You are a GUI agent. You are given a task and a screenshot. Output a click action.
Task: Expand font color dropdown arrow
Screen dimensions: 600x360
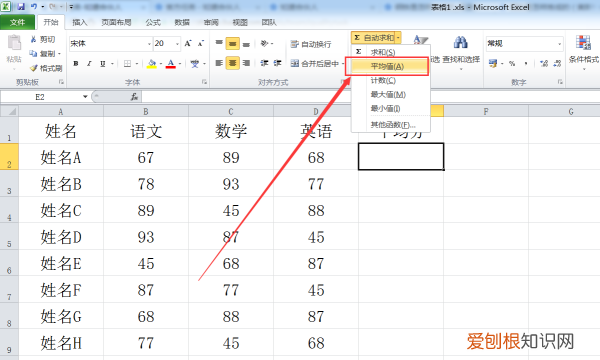click(180, 64)
